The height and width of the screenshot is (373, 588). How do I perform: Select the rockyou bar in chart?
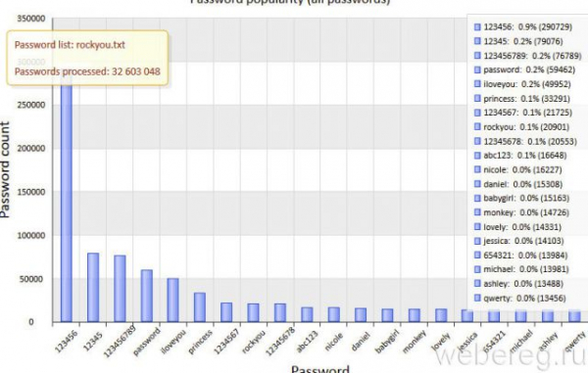tap(253, 312)
